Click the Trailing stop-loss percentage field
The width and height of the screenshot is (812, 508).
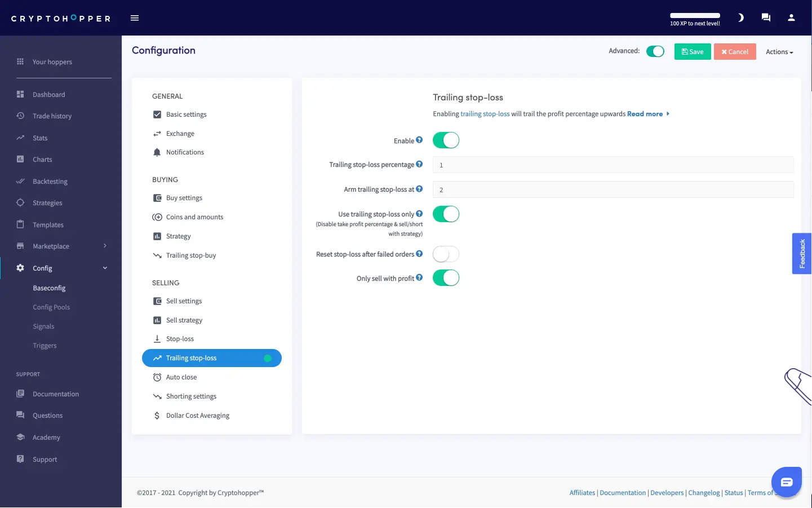point(613,165)
